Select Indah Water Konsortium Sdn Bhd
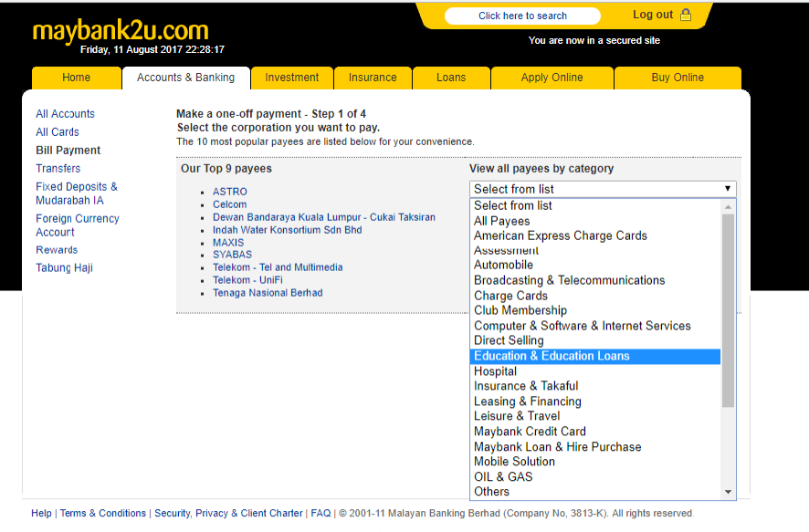This screenshot has width=809, height=532. [x=288, y=230]
